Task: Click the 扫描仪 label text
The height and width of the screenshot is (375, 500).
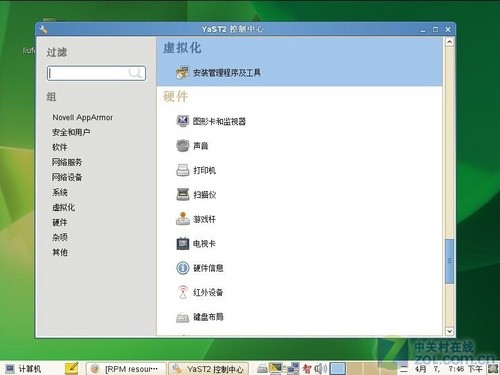Action: pyautogui.click(x=204, y=195)
